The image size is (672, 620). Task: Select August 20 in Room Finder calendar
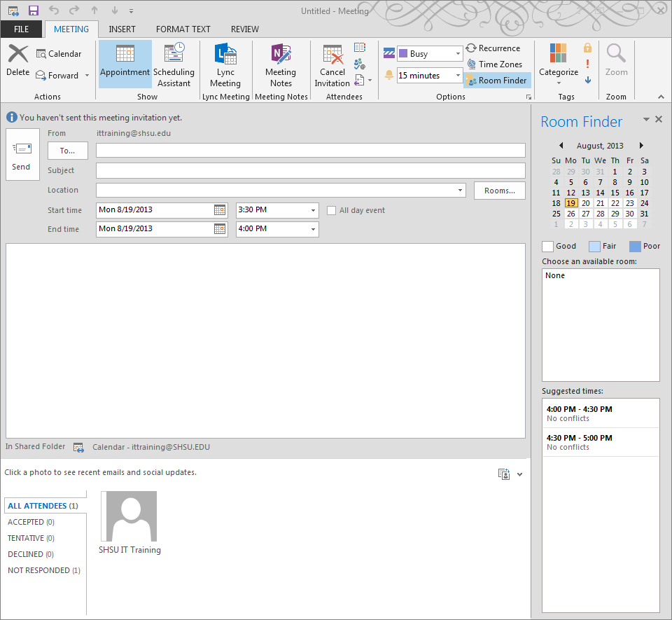[x=586, y=203]
